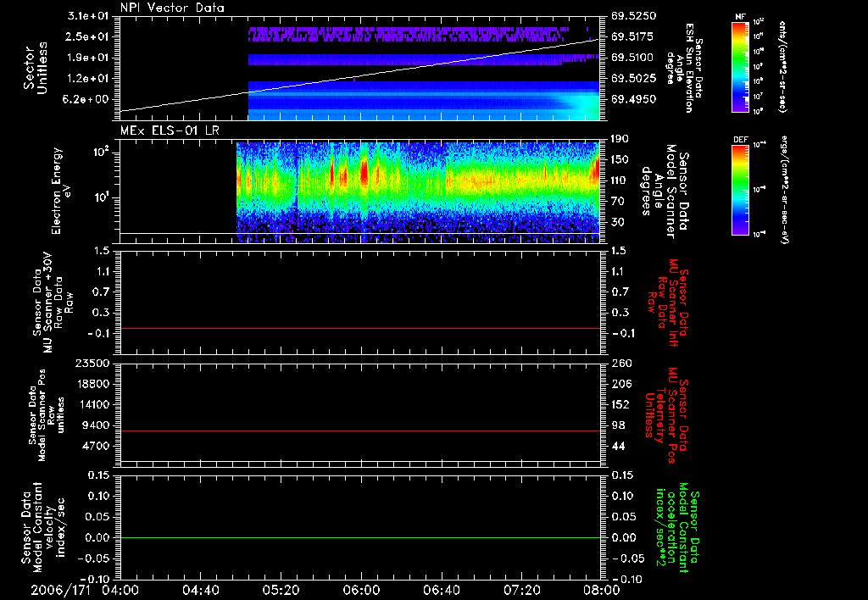The height and width of the screenshot is (600, 868).
Task: Click the "110" scanner angle tick value
Action: point(620,181)
